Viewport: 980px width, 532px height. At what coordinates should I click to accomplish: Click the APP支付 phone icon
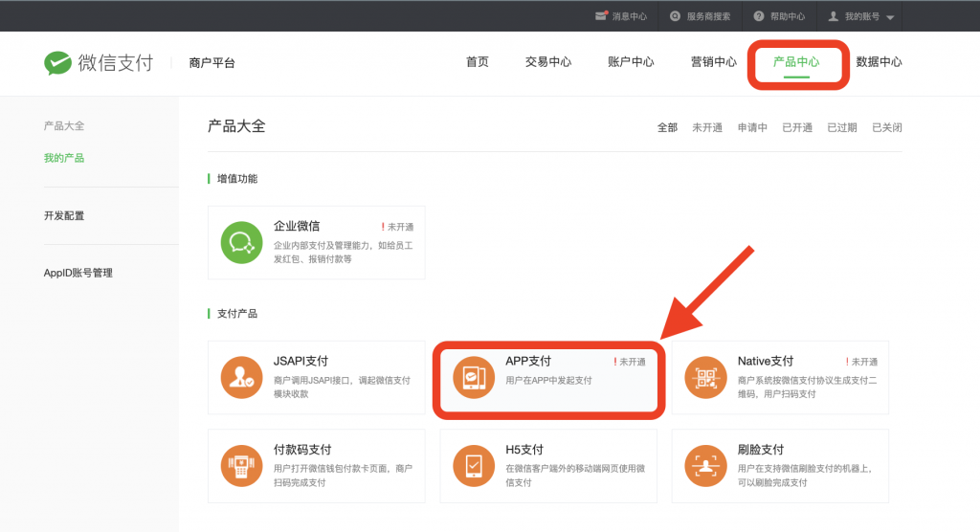[473, 377]
